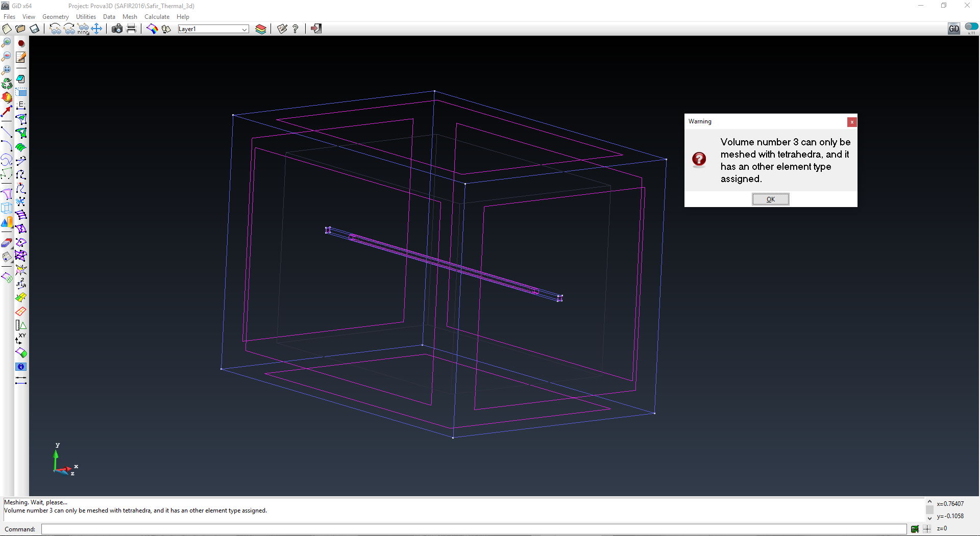Click the create straight line tool
The image size is (980, 536).
(x=6, y=133)
